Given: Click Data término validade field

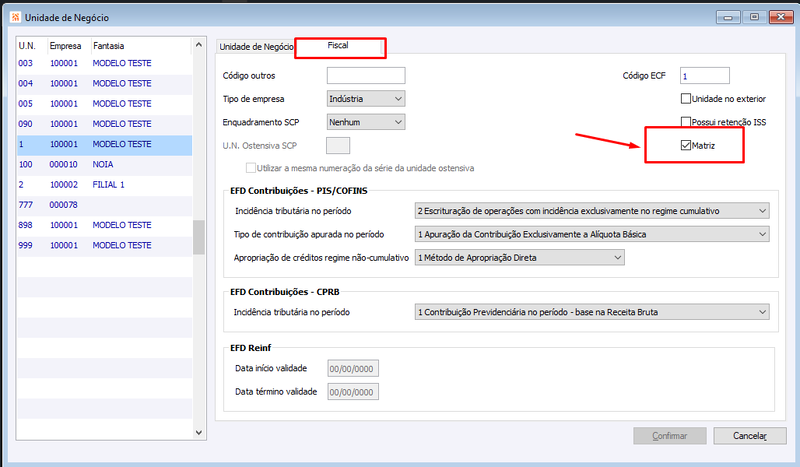Looking at the screenshot, I should pos(353,392).
